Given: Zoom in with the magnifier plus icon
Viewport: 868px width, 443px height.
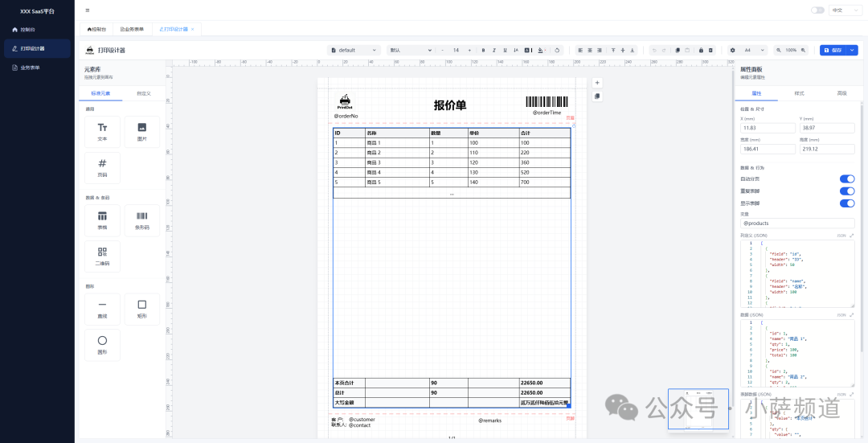Looking at the screenshot, I should (x=803, y=51).
